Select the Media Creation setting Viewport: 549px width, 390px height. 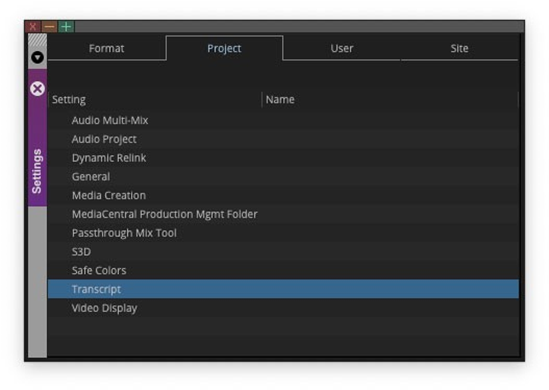[x=283, y=195]
